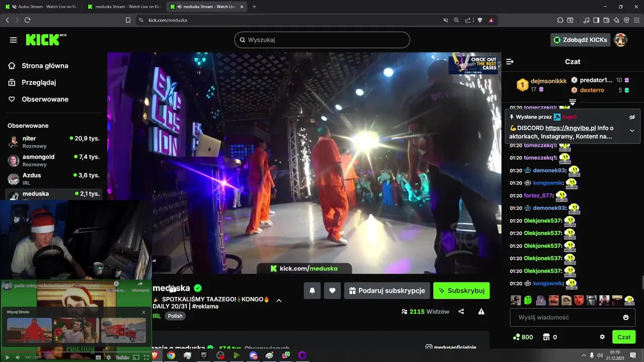Toggle site autoplay muted icon in address bar

pos(445,20)
